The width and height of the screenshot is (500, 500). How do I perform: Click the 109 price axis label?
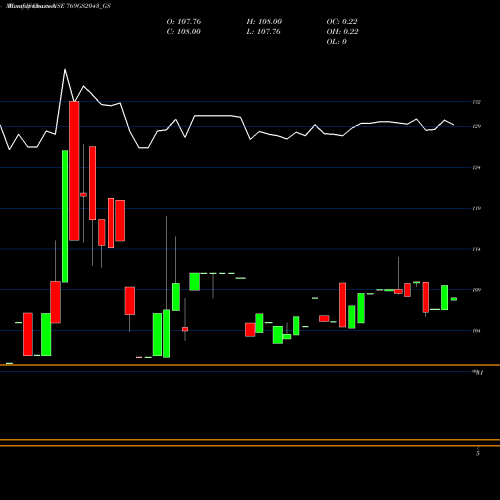pyautogui.click(x=477, y=290)
